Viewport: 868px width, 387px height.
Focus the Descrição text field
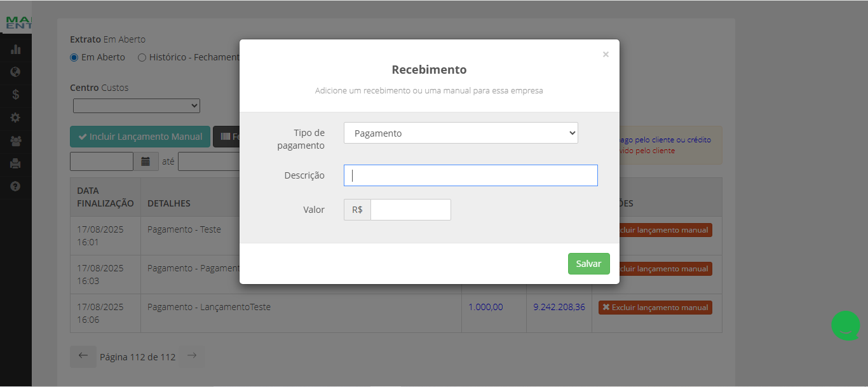[x=471, y=175]
